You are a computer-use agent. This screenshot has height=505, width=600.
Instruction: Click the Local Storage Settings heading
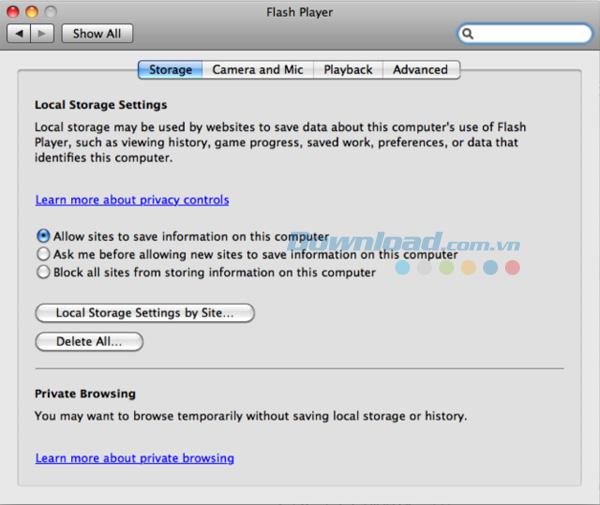(x=101, y=105)
